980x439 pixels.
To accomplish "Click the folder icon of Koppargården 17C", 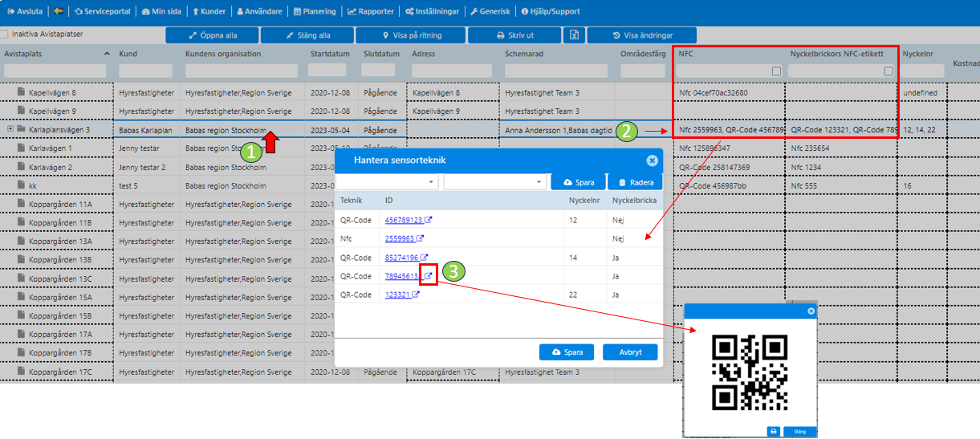I will [x=22, y=372].
